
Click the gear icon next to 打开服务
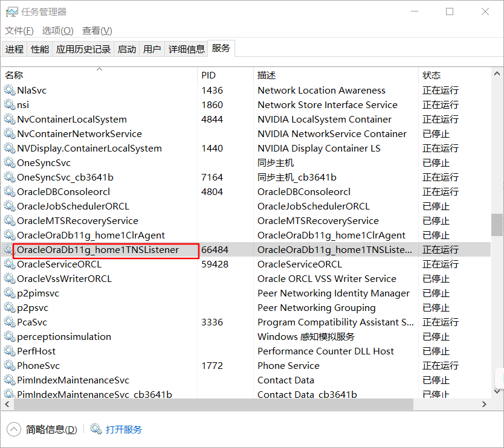(x=95, y=429)
